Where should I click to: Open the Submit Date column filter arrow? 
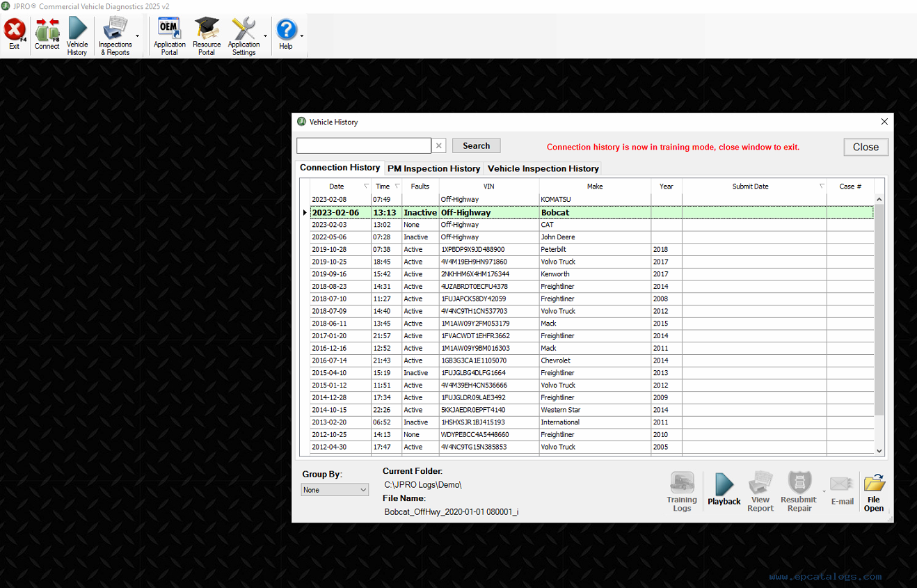click(x=822, y=186)
